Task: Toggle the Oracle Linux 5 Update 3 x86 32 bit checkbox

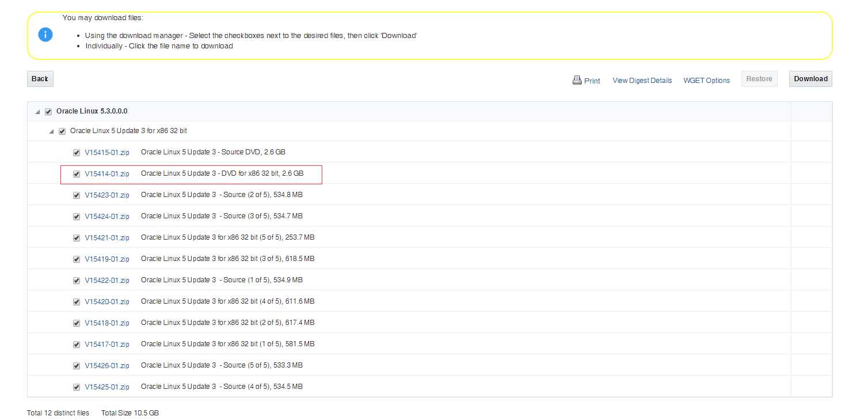Action: pos(62,131)
